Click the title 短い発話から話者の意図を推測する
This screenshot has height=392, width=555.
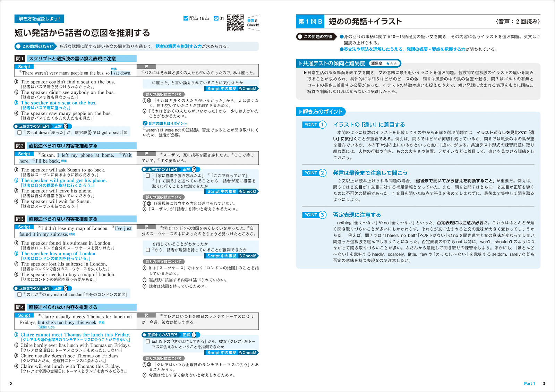click(82, 33)
